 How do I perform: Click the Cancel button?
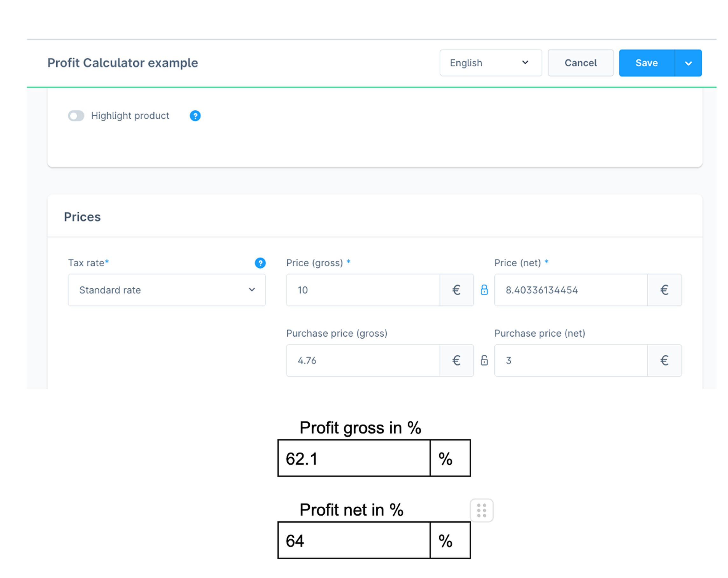pyautogui.click(x=581, y=63)
